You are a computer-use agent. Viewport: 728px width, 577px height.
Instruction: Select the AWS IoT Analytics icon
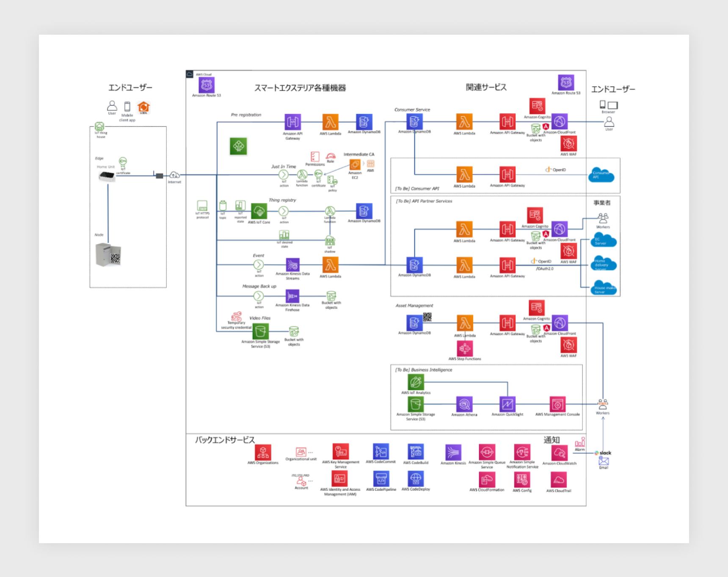pyautogui.click(x=416, y=382)
